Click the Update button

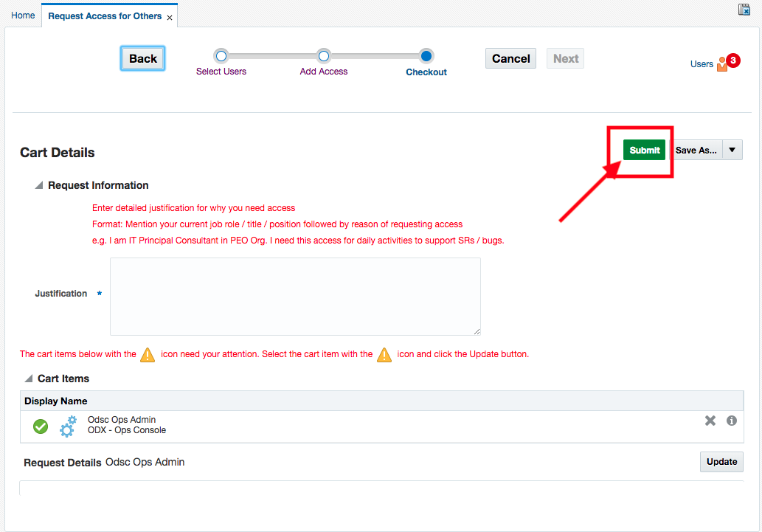point(721,462)
